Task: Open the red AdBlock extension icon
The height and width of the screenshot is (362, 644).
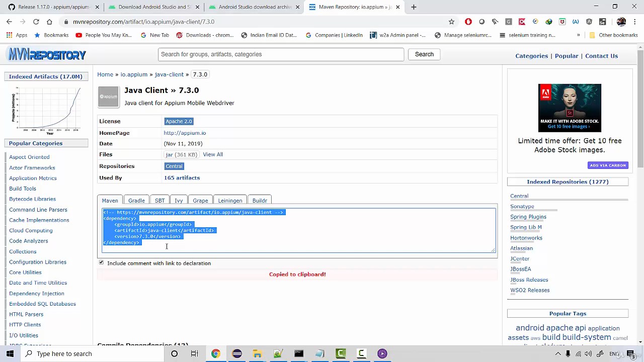Action: click(468, 22)
